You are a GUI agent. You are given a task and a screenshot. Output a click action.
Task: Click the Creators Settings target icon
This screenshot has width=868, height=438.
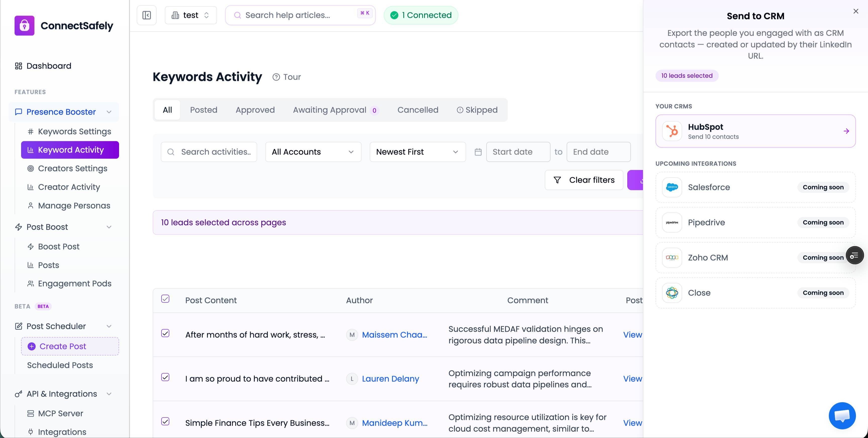click(x=30, y=169)
